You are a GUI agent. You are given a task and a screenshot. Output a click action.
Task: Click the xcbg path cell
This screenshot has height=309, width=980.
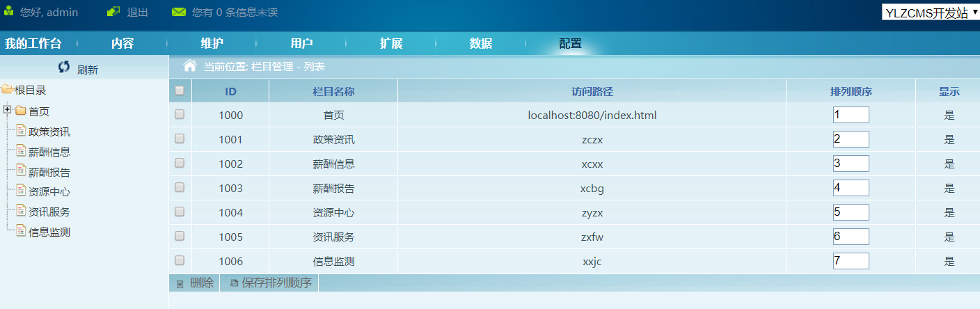(592, 188)
